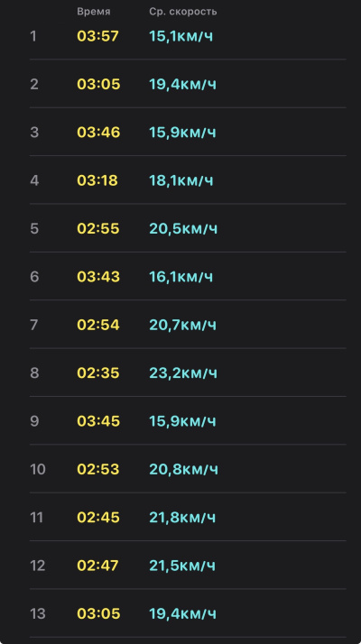Click fastest lap time 02:35
This screenshot has height=644, width=361.
coord(97,373)
